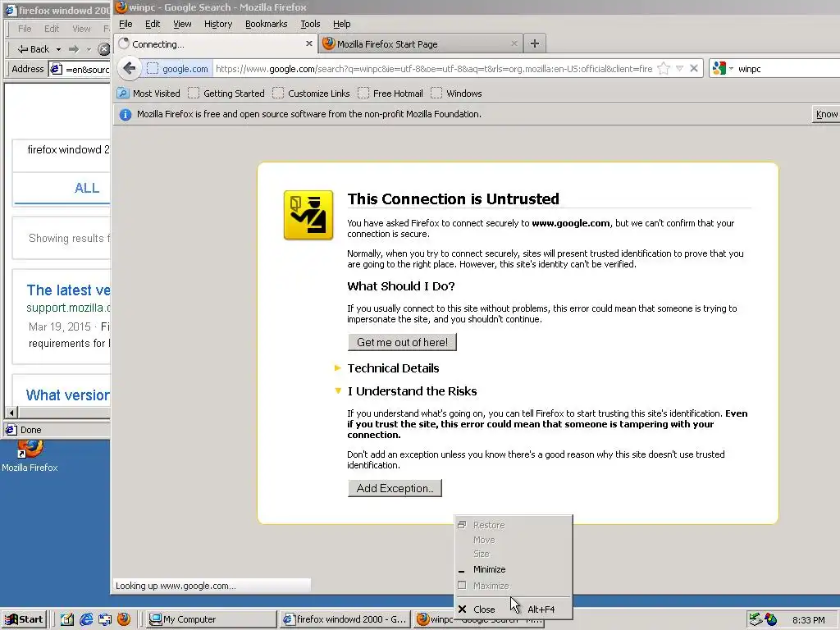
Task: Open the Free Hotmail bookmark
Action: click(x=390, y=94)
